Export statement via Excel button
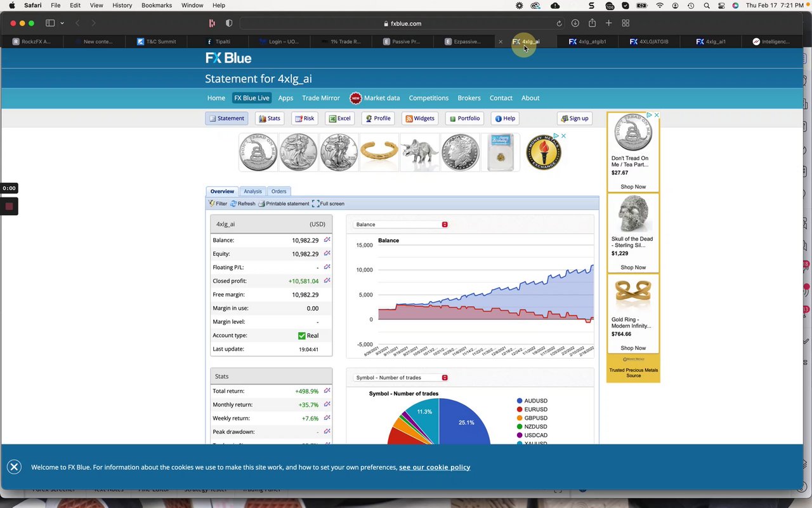The height and width of the screenshot is (508, 812). click(340, 118)
